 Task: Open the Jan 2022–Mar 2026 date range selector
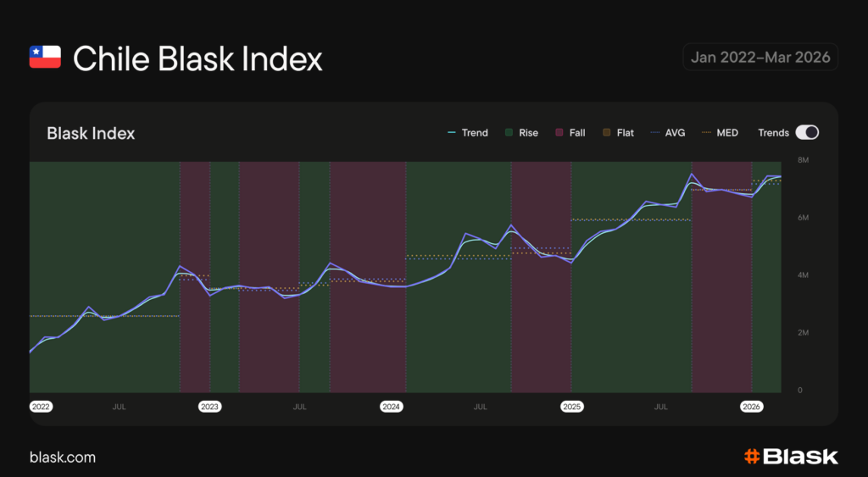pyautogui.click(x=760, y=58)
